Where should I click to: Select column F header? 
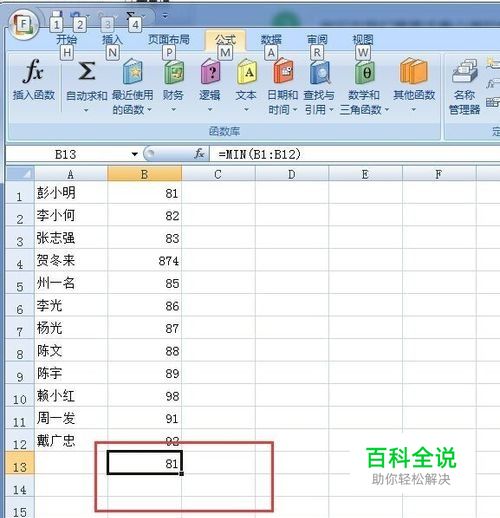pyautogui.click(x=439, y=174)
